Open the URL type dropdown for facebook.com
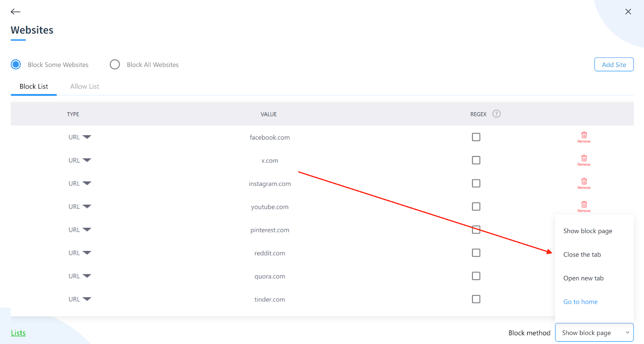Viewport: 644px width, 344px height. coord(80,137)
